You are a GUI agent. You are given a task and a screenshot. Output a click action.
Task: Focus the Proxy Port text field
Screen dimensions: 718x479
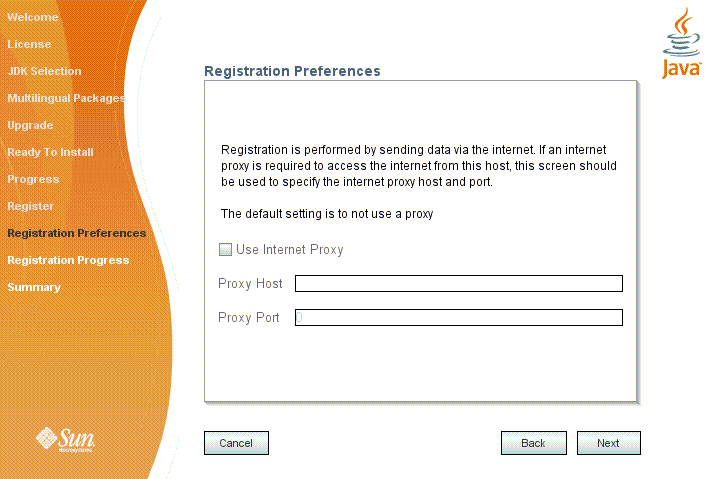tap(458, 317)
